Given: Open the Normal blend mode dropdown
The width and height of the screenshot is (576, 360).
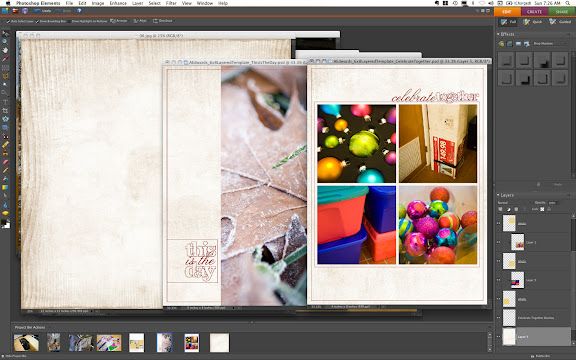Looking at the screenshot, I should (x=515, y=202).
